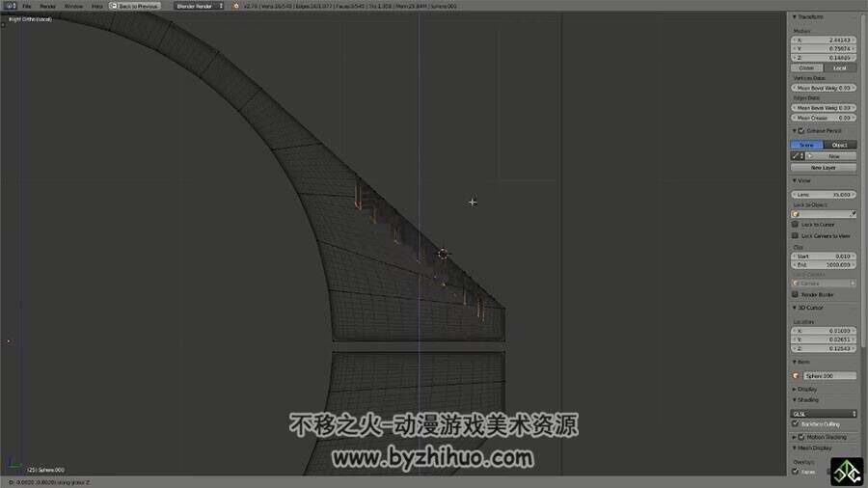
Task: Toggle Faces overlay checkbox
Action: point(795,472)
